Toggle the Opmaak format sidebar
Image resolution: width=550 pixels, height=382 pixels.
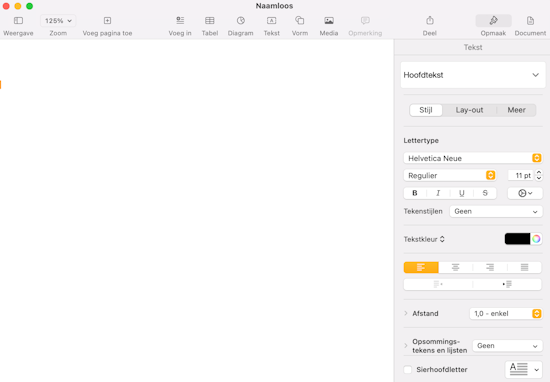coord(493,21)
